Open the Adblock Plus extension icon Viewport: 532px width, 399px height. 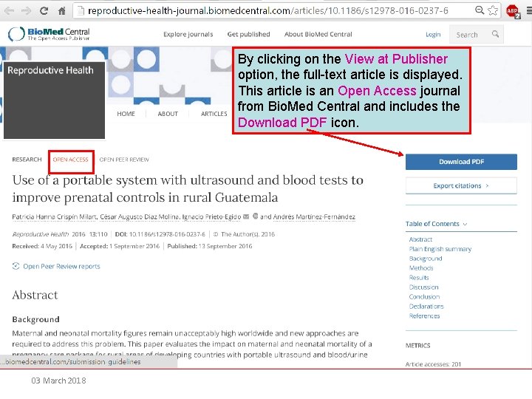point(513,11)
